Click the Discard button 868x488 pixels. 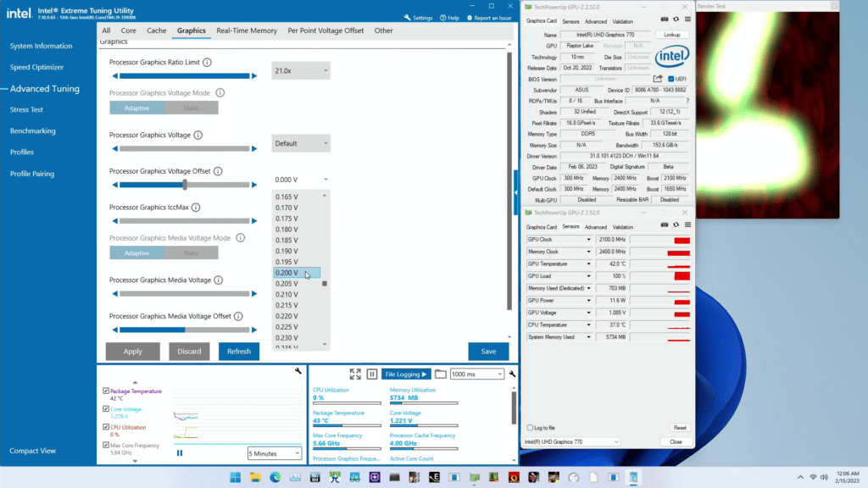(x=189, y=352)
